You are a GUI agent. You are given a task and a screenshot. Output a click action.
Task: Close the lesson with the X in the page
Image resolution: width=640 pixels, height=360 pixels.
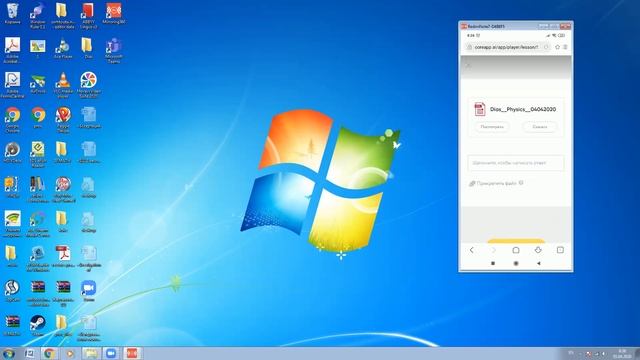tap(468, 65)
